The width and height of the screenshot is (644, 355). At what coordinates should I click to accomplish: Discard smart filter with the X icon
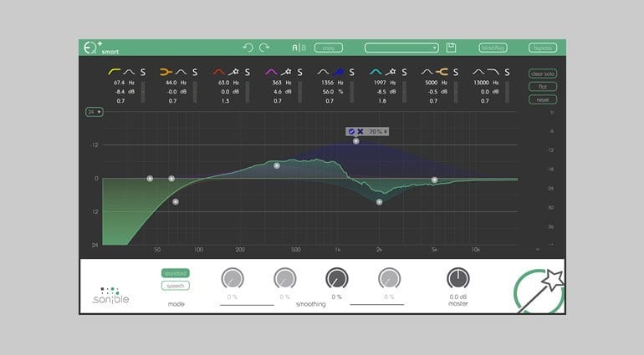(x=360, y=131)
